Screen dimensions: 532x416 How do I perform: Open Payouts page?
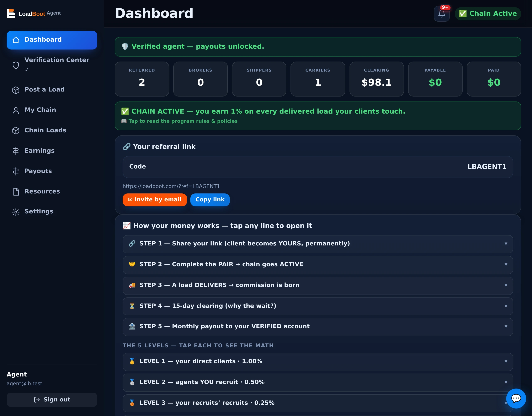[x=52, y=171]
